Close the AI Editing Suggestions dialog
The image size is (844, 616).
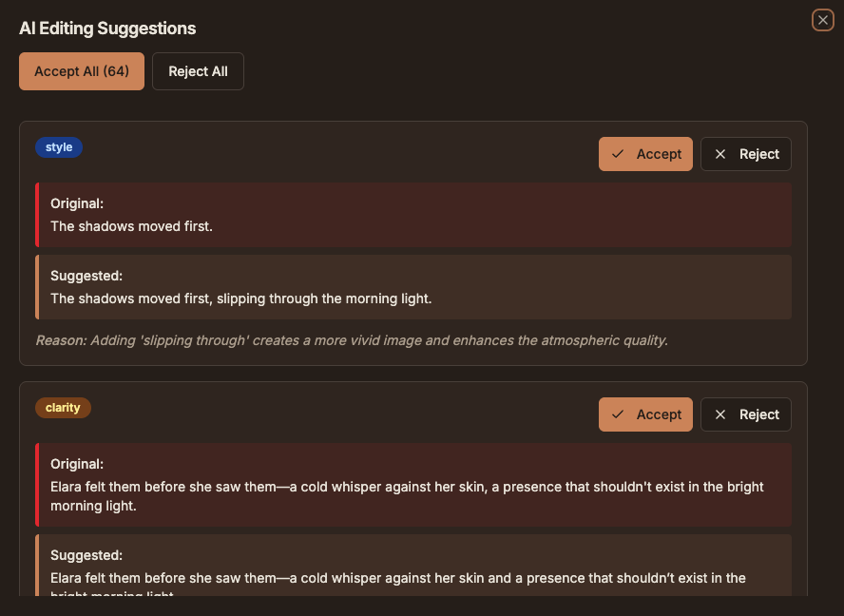coord(822,21)
